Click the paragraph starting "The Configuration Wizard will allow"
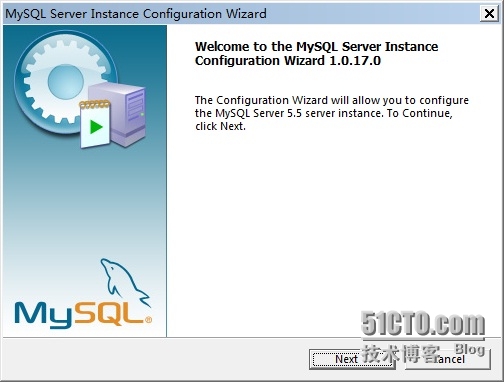 click(332, 113)
